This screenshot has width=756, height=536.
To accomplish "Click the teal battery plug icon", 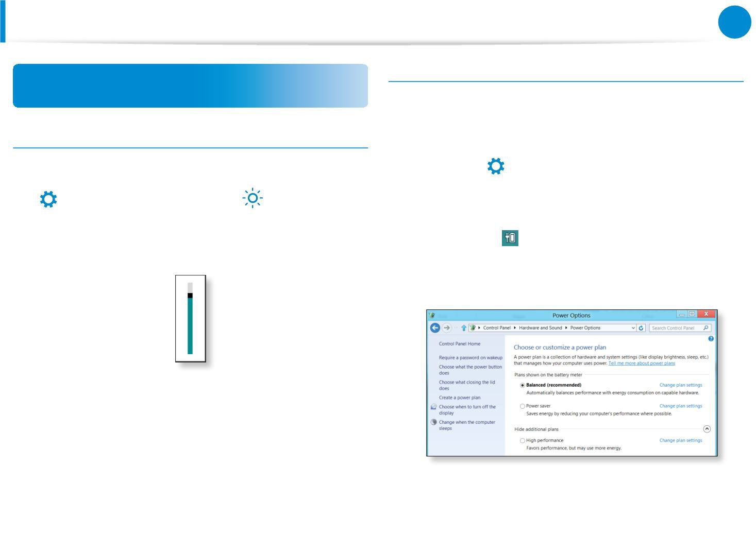I will pos(510,238).
